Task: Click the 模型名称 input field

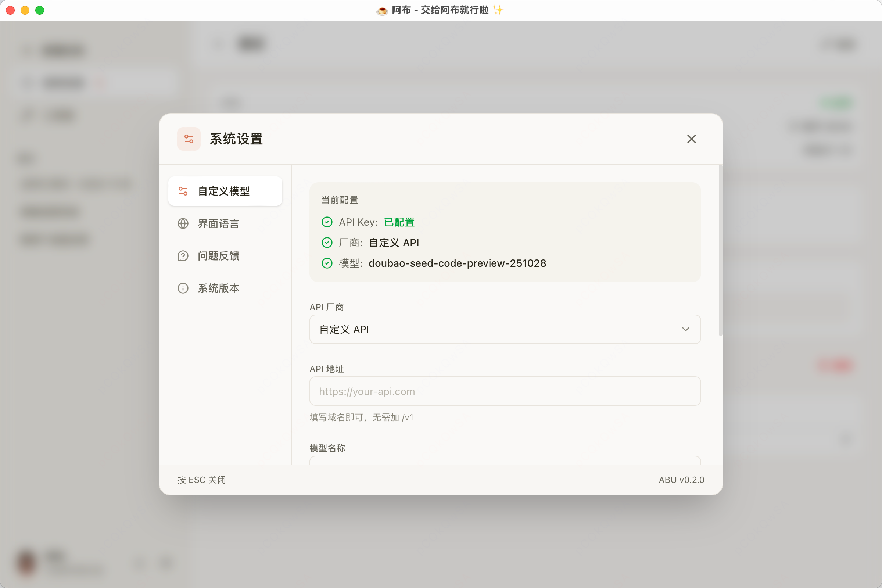Action: point(504,463)
